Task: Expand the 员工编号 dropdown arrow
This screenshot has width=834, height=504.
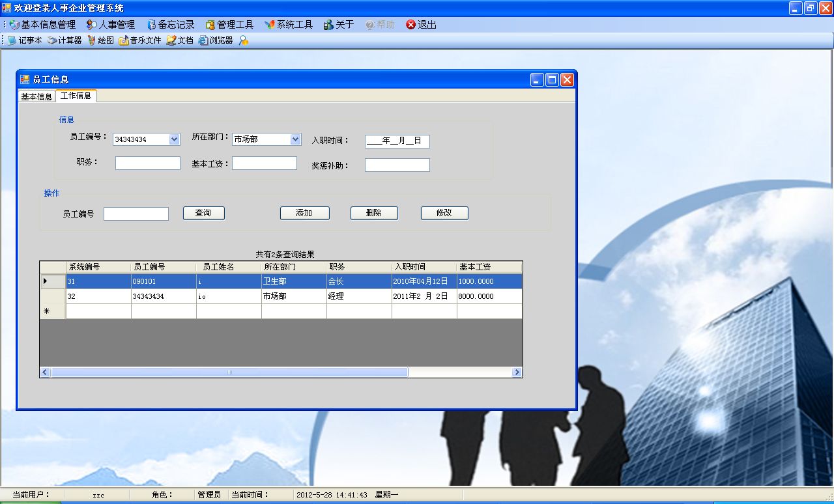Action: click(174, 139)
